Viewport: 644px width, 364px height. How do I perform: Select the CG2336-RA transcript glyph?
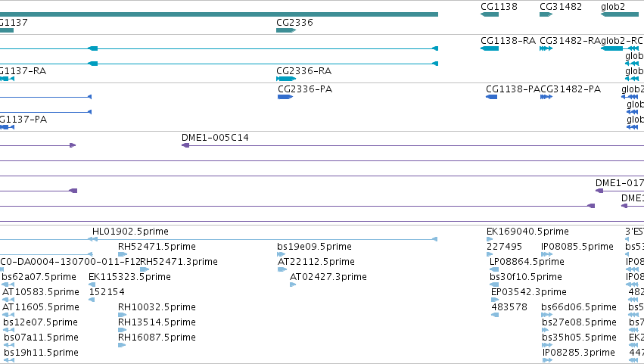click(286, 79)
